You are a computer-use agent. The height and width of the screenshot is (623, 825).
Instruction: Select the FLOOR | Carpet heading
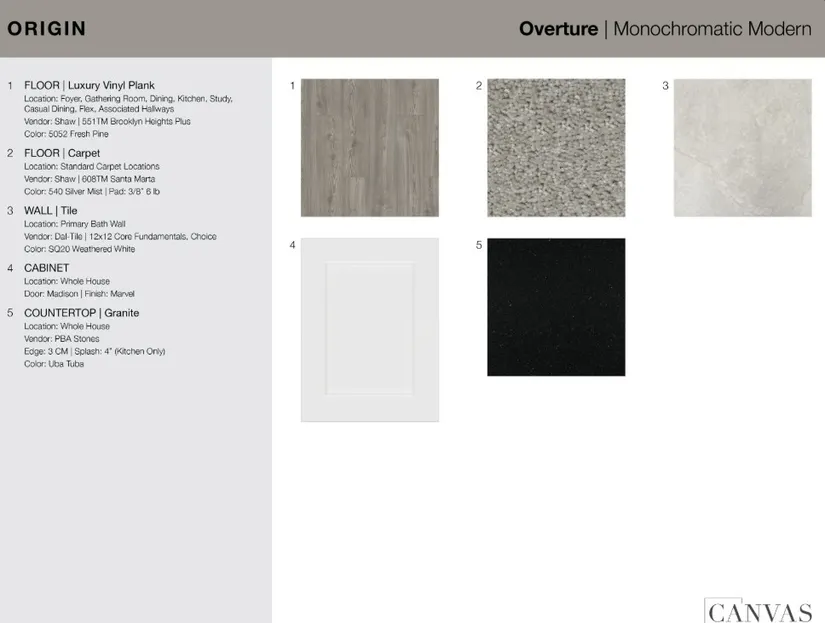coord(62,153)
